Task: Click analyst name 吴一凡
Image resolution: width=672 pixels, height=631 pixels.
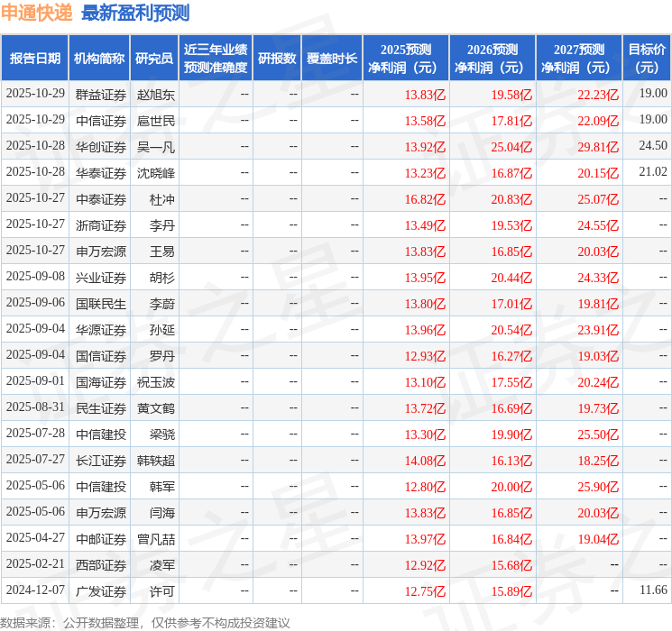Action: click(155, 146)
